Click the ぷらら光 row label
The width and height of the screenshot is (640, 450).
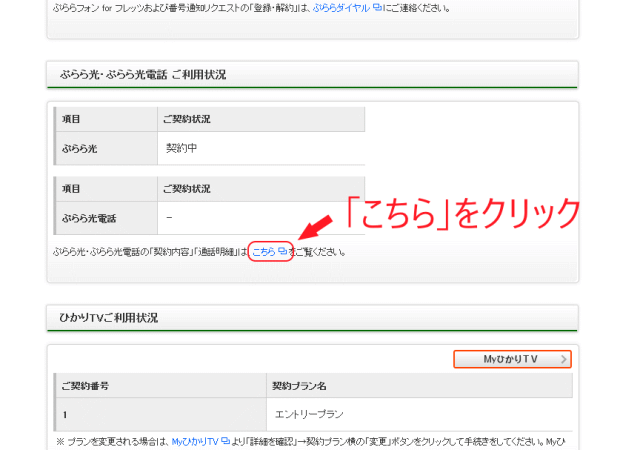coord(106,149)
